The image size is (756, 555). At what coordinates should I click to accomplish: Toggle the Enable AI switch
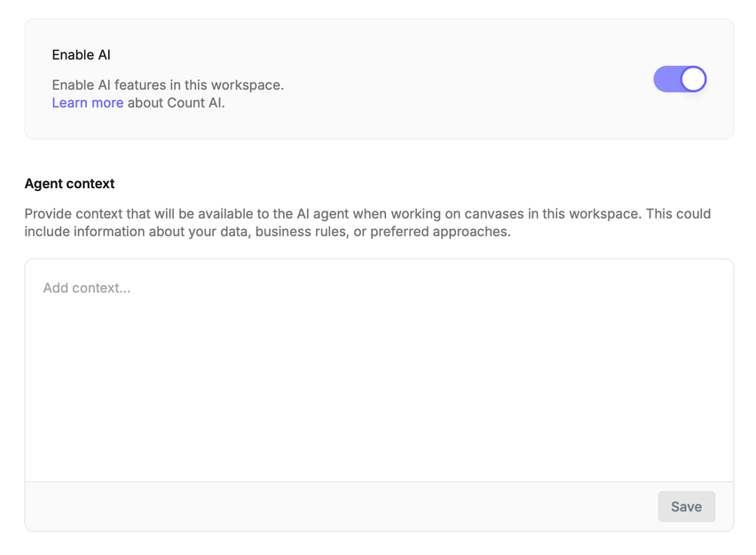(680, 79)
